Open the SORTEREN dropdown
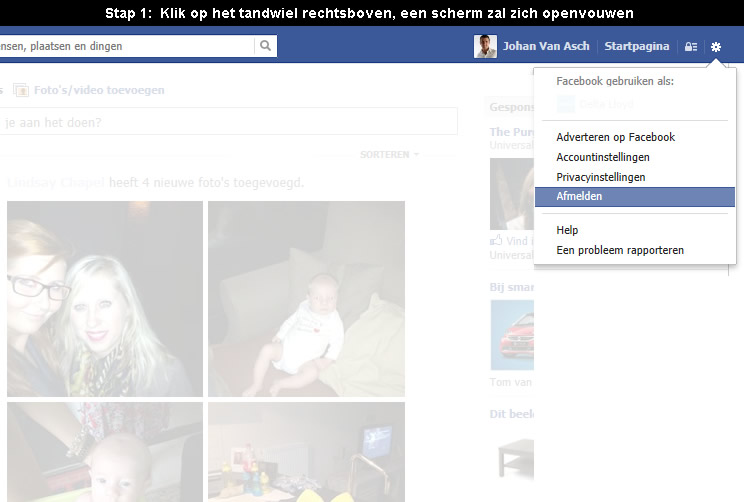 coord(389,154)
